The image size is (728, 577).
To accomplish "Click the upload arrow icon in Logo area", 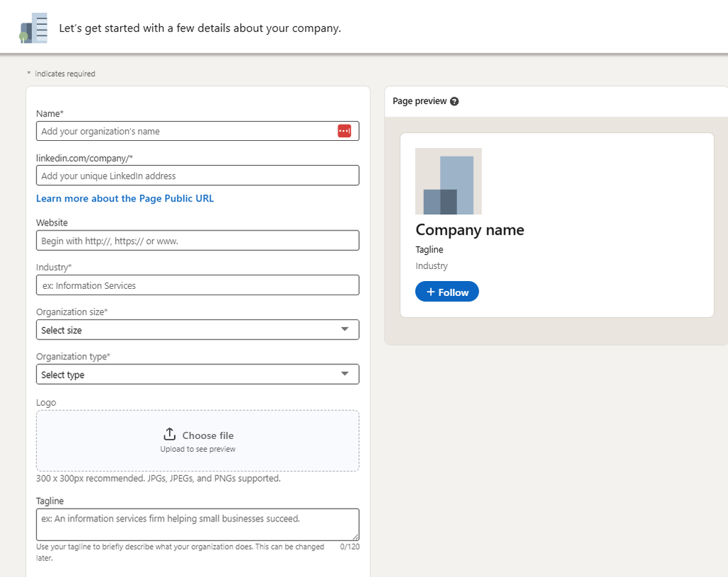I will click(169, 435).
